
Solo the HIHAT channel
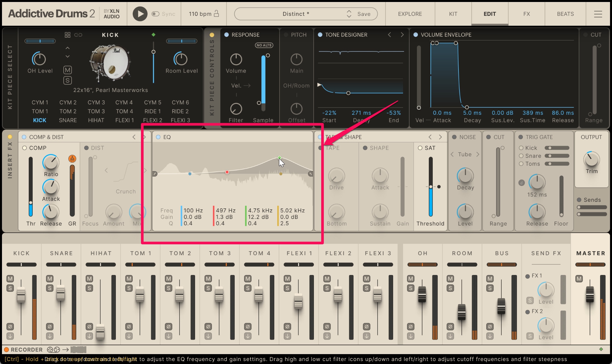[x=89, y=288]
